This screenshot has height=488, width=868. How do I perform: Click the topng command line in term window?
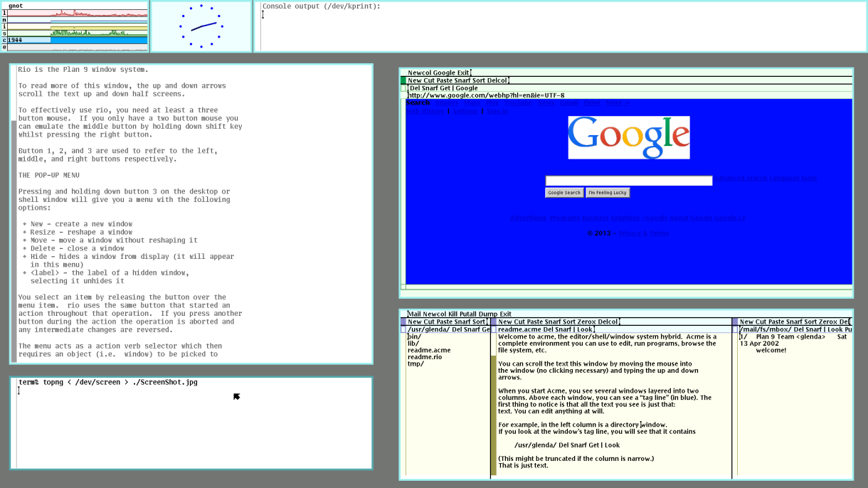tap(108, 382)
